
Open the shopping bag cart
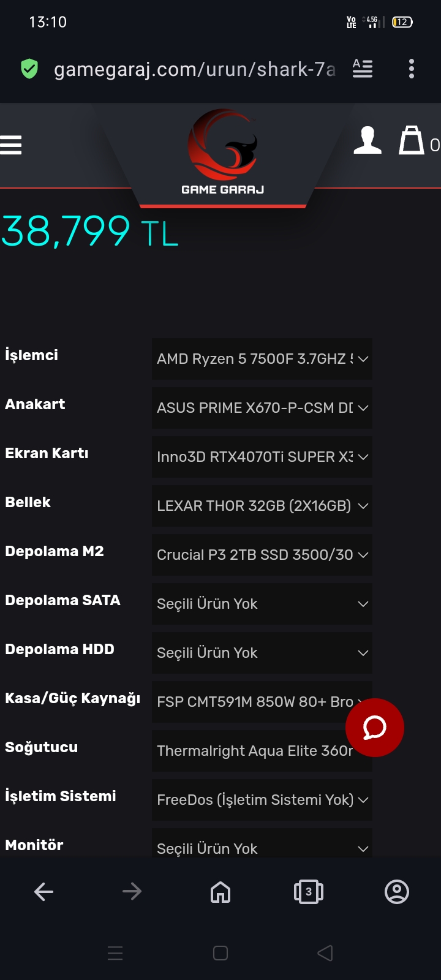[412, 140]
